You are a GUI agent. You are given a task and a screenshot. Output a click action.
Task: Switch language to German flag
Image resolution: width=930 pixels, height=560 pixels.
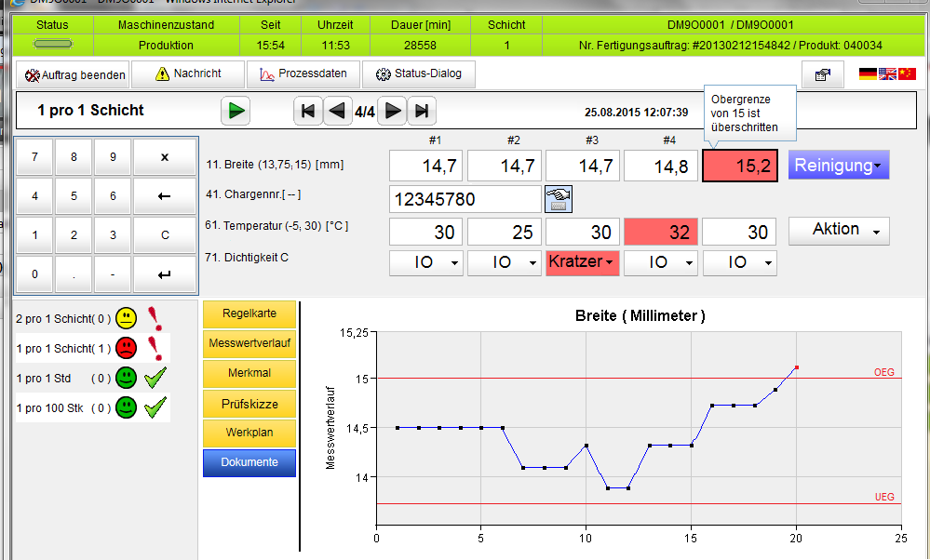[868, 73]
